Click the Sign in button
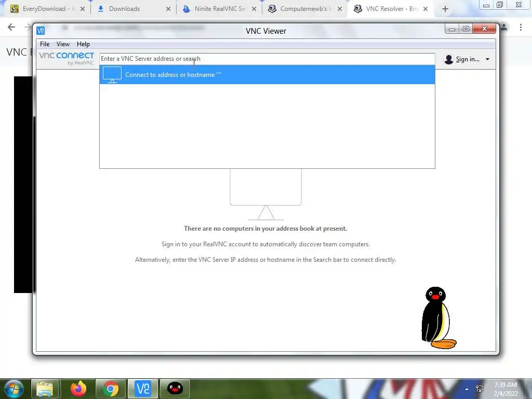The height and width of the screenshot is (399, 532). (468, 59)
